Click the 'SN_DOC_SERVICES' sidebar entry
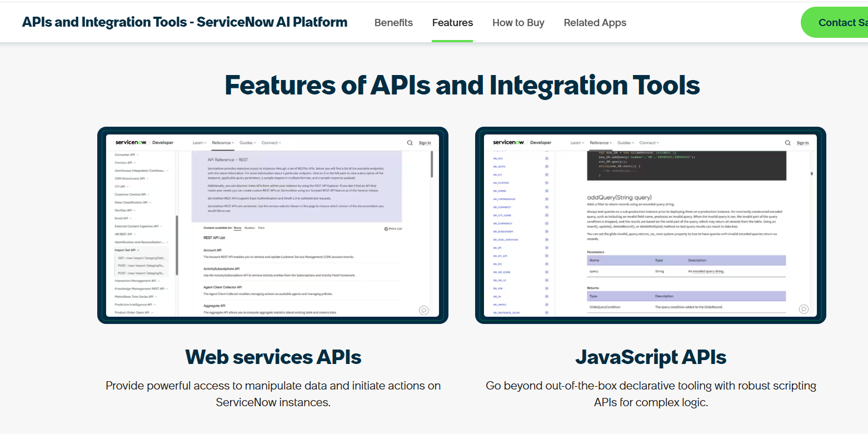868x434 pixels. [x=505, y=240]
